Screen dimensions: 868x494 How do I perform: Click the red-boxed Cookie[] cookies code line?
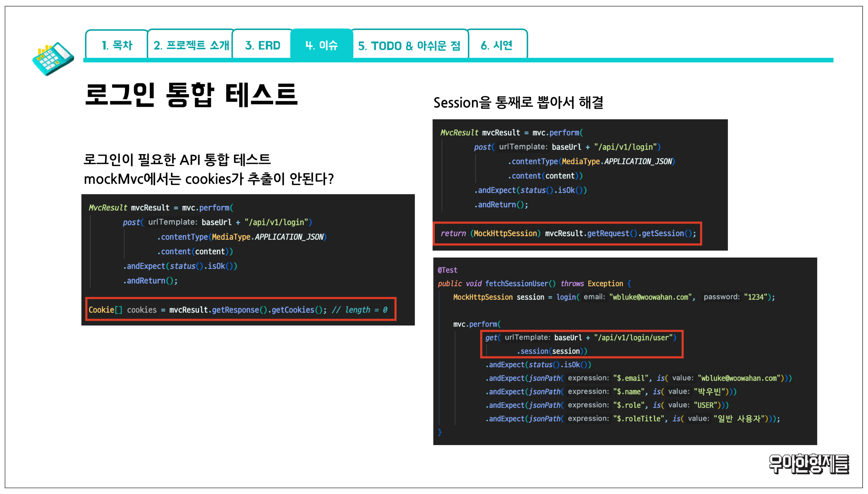[x=241, y=309]
